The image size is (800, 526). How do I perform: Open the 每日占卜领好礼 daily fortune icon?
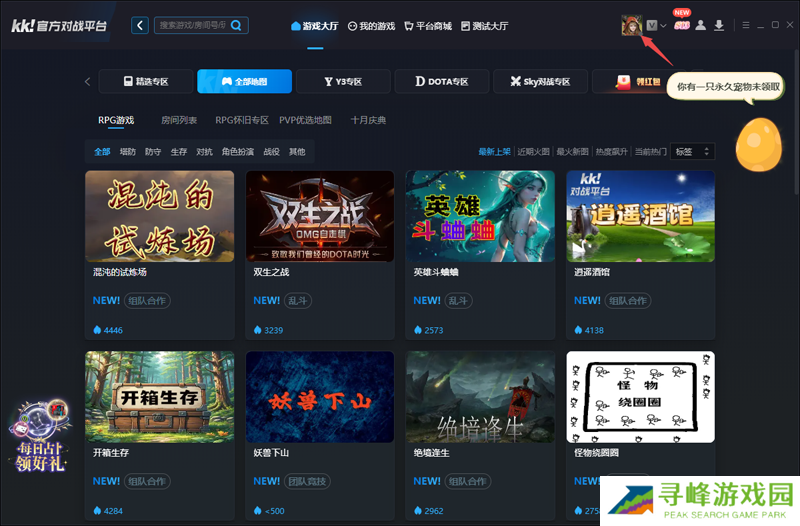[x=39, y=435]
